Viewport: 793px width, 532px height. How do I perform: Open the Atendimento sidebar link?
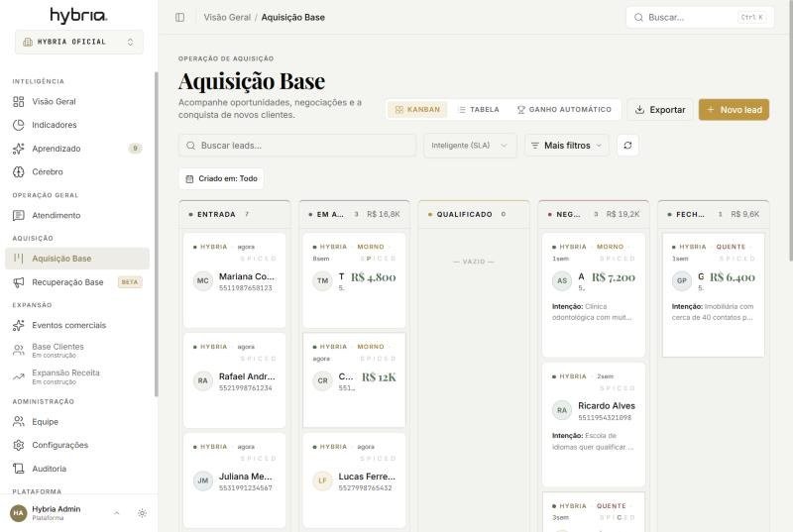pyautogui.click(x=77, y=215)
